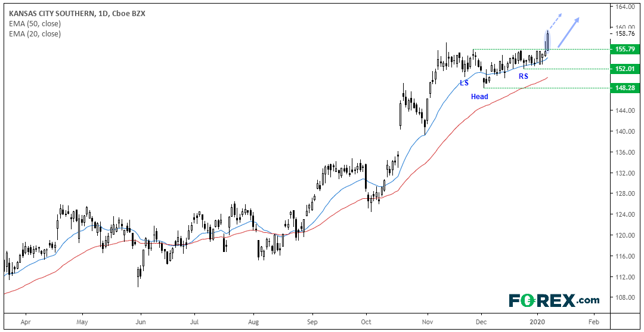Click the Feb label on time axis
The height and width of the screenshot is (332, 644).
point(593,322)
